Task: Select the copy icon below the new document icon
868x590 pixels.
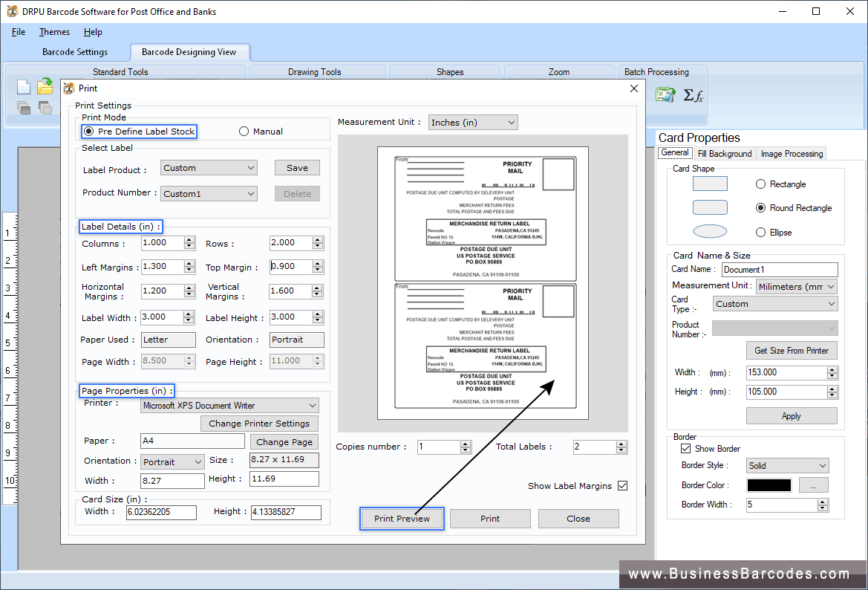Action: 22,107
